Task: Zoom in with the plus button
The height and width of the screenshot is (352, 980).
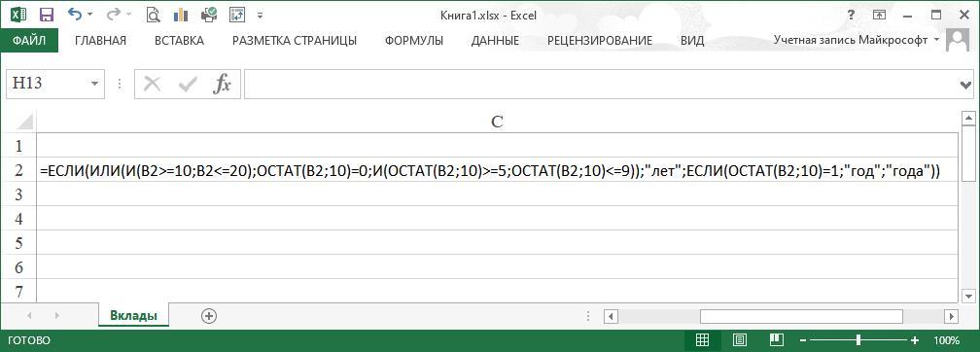Action: (915, 340)
